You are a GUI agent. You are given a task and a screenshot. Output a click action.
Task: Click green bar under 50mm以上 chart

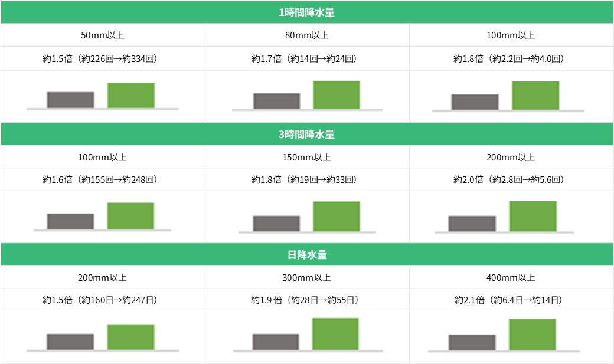[x=131, y=95]
